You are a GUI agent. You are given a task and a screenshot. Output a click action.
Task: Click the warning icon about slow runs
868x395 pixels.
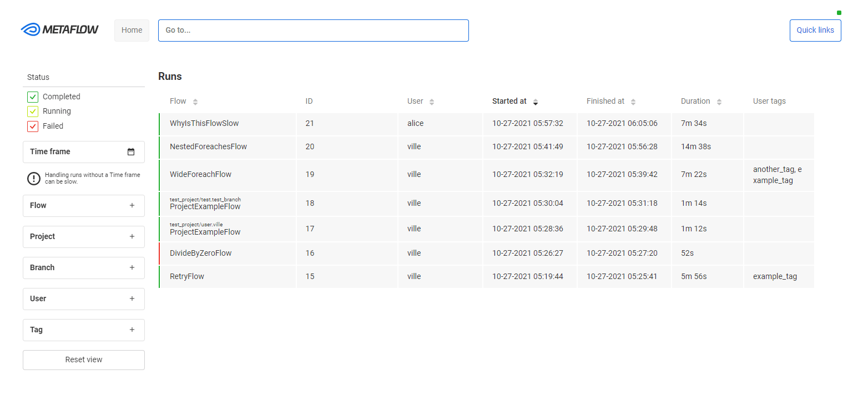click(34, 178)
